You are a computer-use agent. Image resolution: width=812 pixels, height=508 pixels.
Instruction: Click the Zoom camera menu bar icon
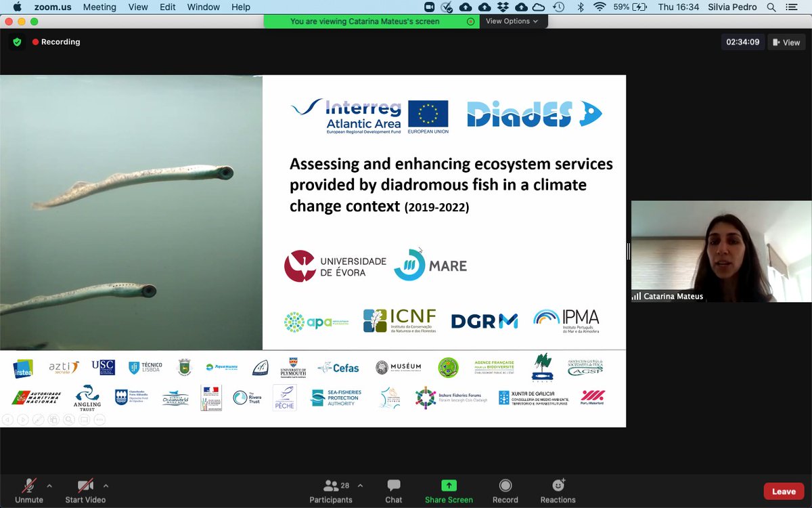click(x=429, y=7)
